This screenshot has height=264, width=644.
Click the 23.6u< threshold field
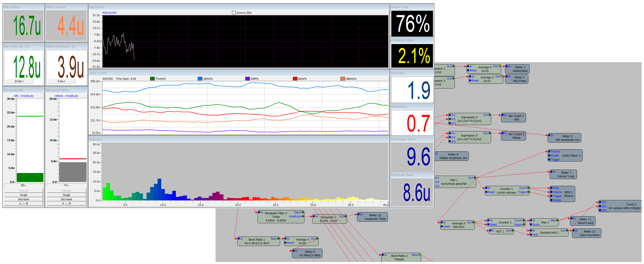(x=19, y=81)
